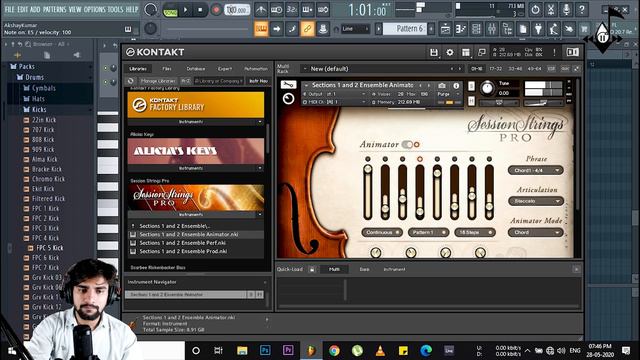Image resolution: width=640 pixels, height=360 pixels.
Task: Toggle the fifth animator step indicator
Action: (437, 159)
